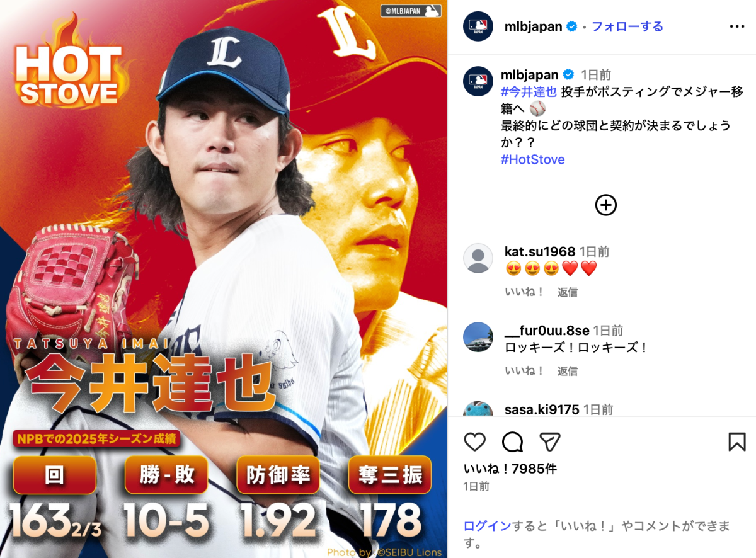
Task: Click the Tatsuya Imai post image
Action: coord(224,279)
